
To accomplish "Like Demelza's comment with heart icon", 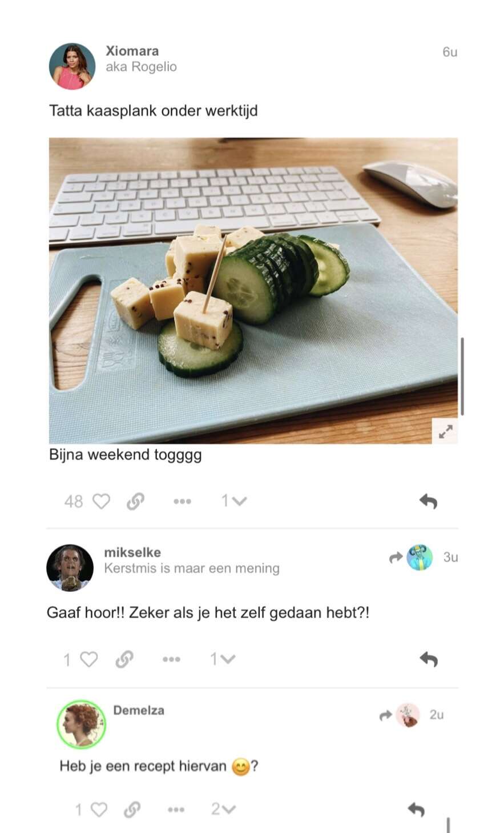I will click(99, 809).
